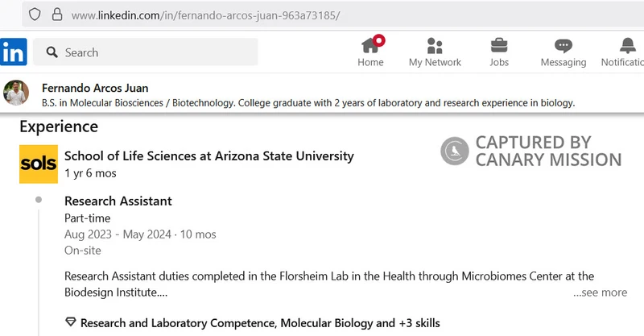This screenshot has width=644, height=336.
Task: Click the B.S. in Molecular Biosciences headline text
Action: click(x=308, y=103)
